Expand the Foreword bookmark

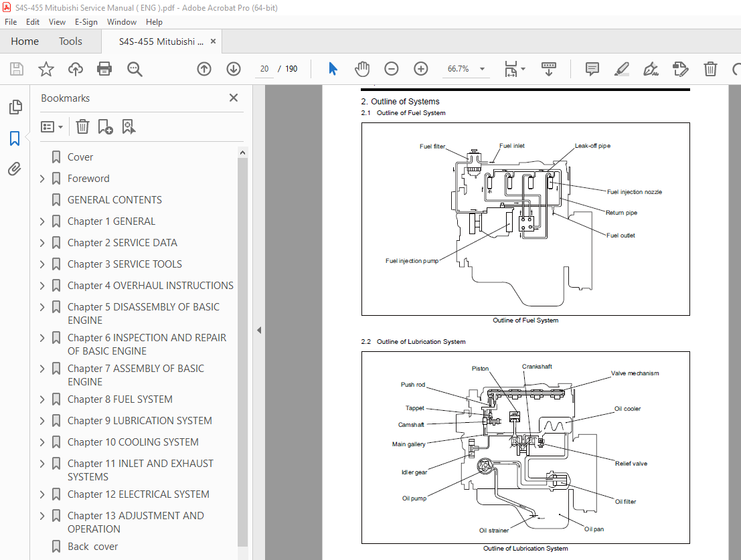tap(42, 179)
